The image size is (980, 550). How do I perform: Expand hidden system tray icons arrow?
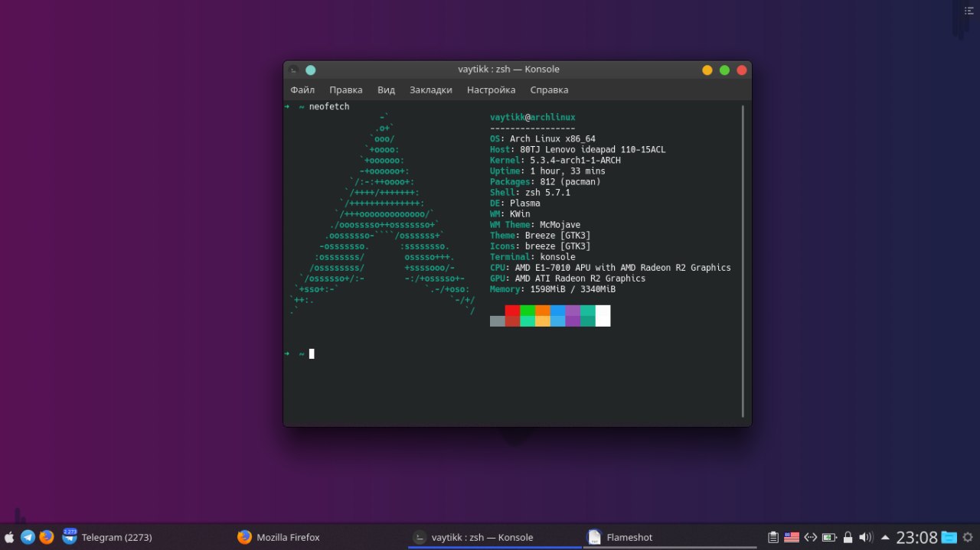(x=885, y=537)
